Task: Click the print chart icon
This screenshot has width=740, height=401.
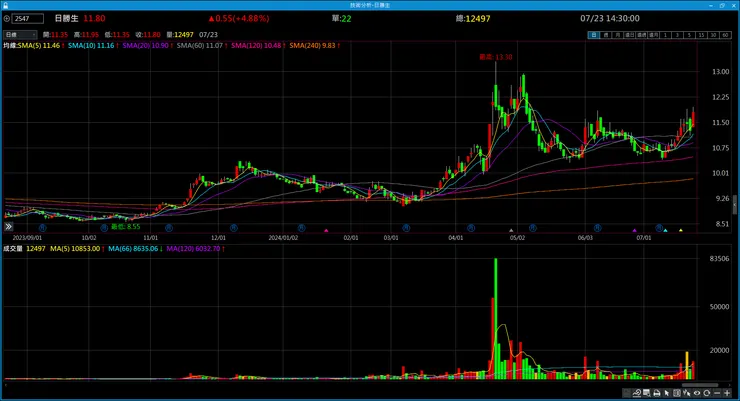Action: tap(656, 393)
